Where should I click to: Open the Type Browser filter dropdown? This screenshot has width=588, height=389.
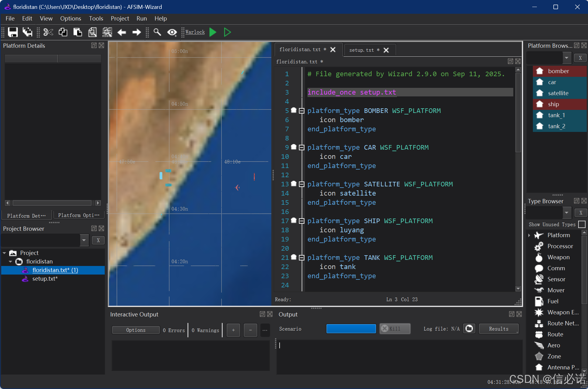(x=567, y=212)
